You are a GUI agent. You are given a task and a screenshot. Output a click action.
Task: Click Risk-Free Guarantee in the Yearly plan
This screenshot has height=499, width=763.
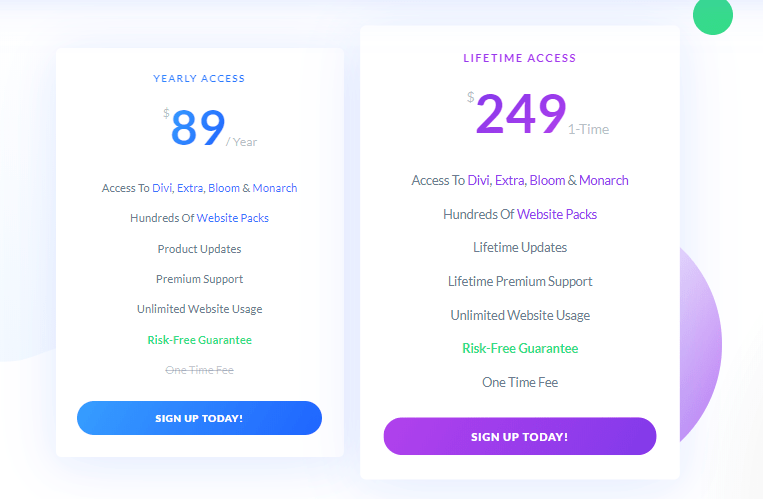tap(200, 340)
